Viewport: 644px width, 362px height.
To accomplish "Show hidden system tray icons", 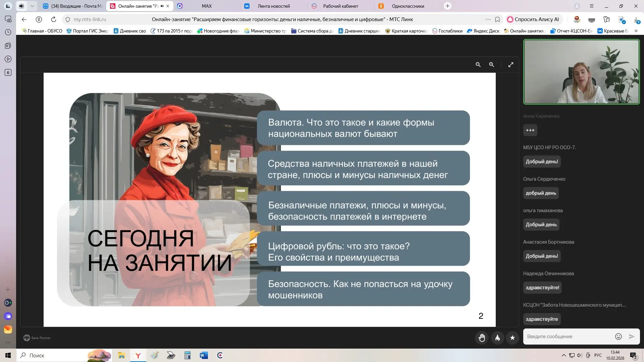I will point(563,355).
